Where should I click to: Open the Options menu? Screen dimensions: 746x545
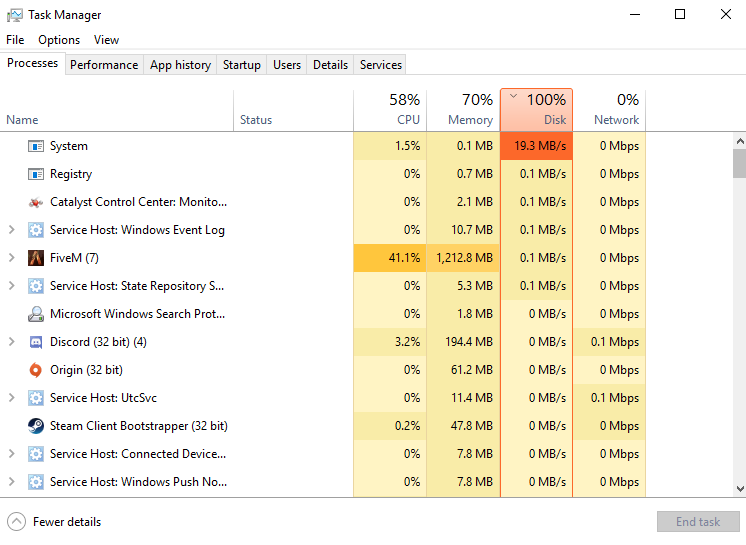59,40
